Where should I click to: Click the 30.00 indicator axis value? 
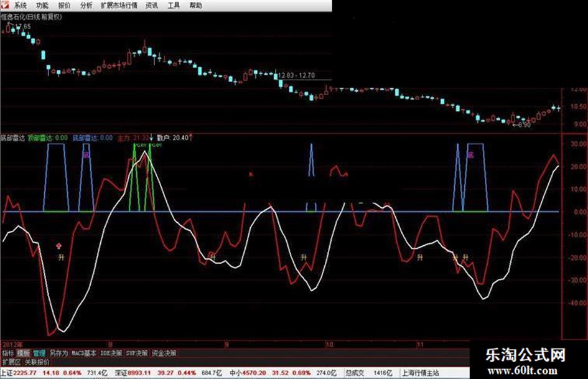point(578,144)
